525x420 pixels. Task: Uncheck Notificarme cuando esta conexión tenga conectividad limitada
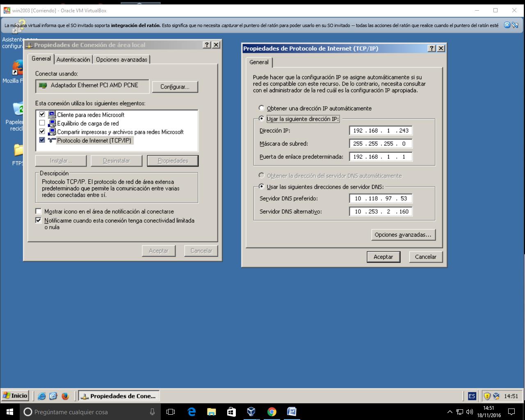[38, 220]
